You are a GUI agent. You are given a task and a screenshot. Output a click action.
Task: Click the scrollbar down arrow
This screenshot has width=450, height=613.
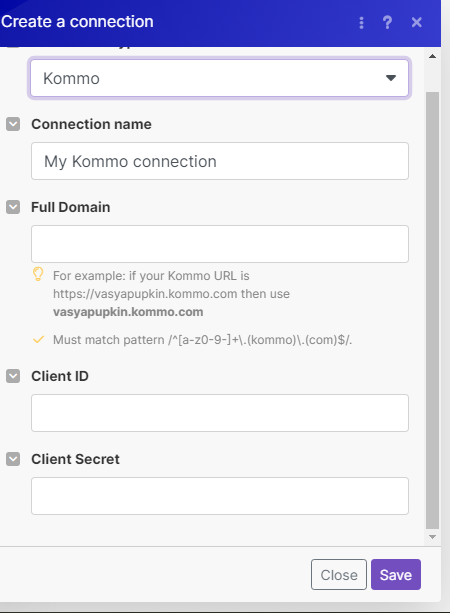tap(432, 537)
